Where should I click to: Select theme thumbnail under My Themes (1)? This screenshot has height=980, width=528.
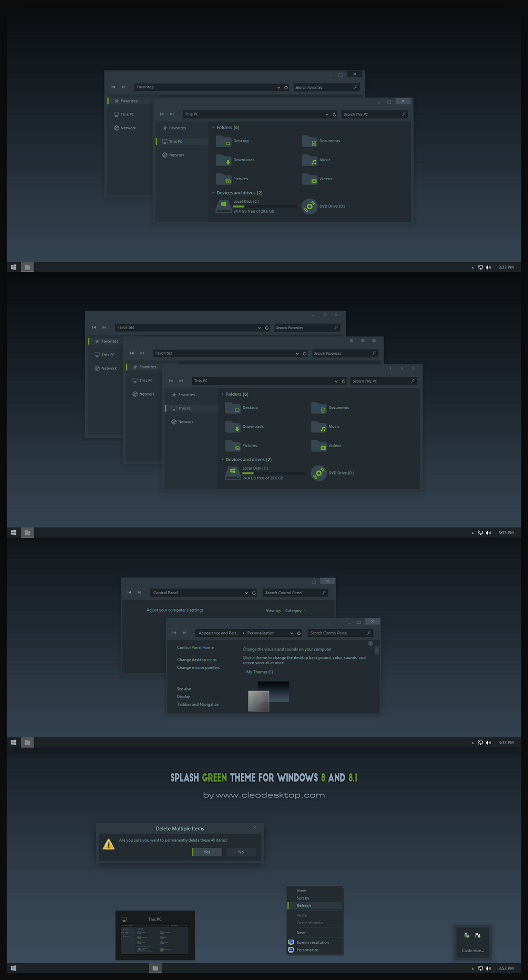[x=268, y=696]
